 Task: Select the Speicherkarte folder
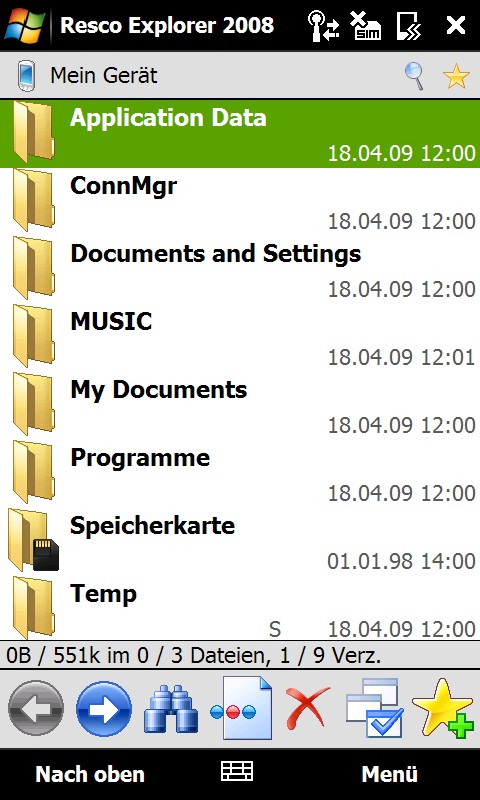240,540
